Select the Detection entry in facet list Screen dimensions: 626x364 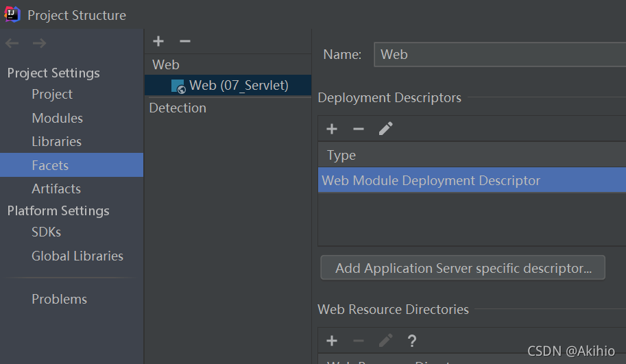[x=178, y=108]
